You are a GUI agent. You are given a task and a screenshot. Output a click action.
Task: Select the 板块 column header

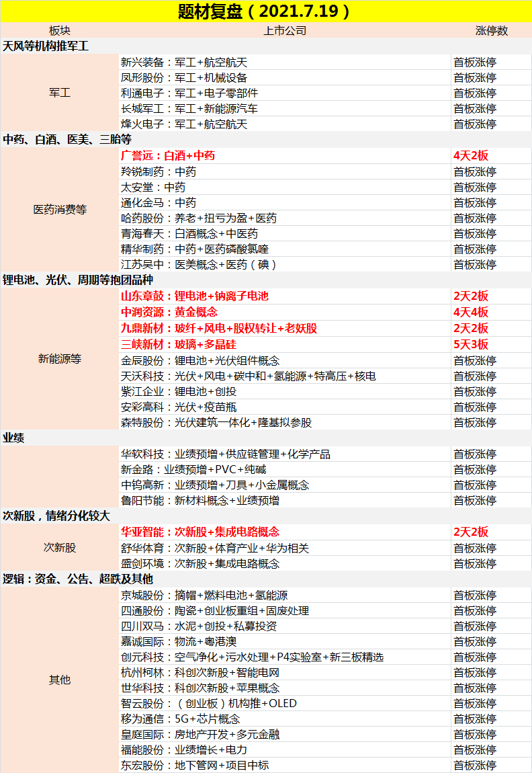60,30
